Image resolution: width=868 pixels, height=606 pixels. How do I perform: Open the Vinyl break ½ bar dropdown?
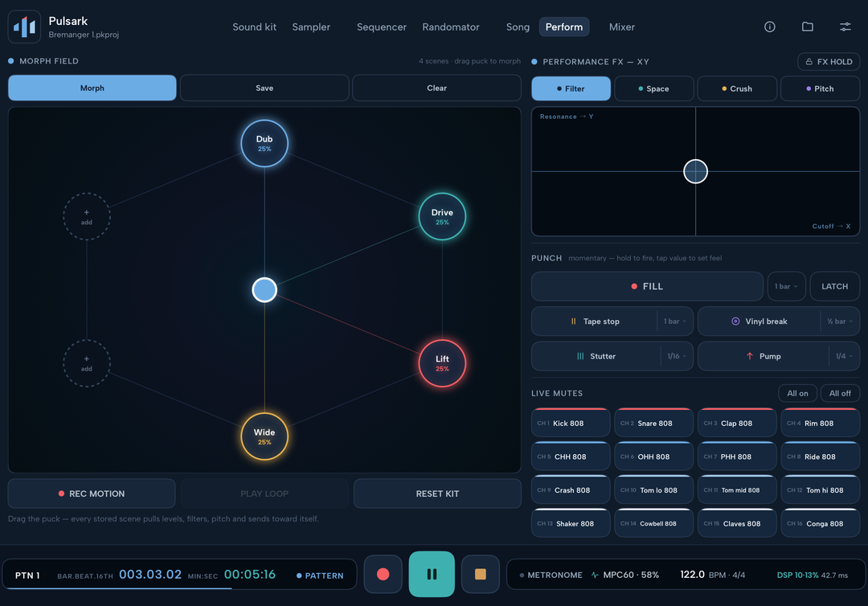840,321
